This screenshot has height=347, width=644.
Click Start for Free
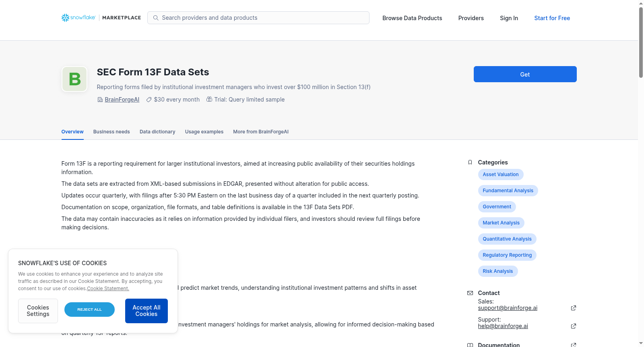(552, 18)
